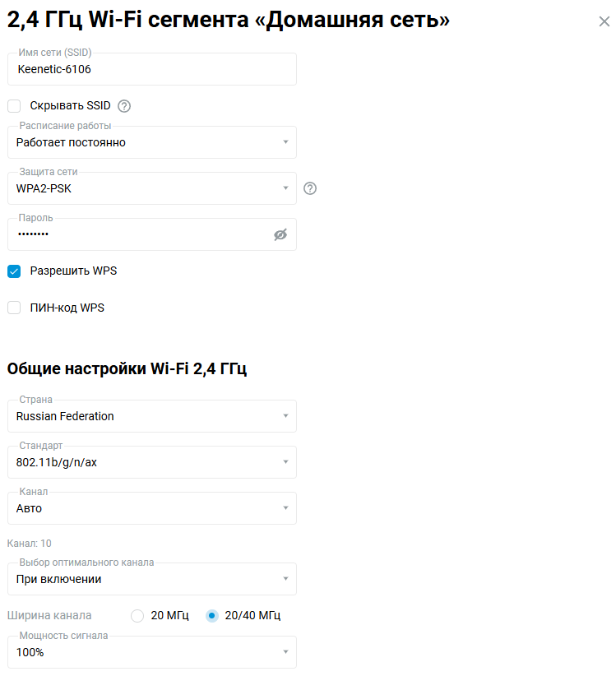Show password with the crossed-eye icon

pos(280,235)
